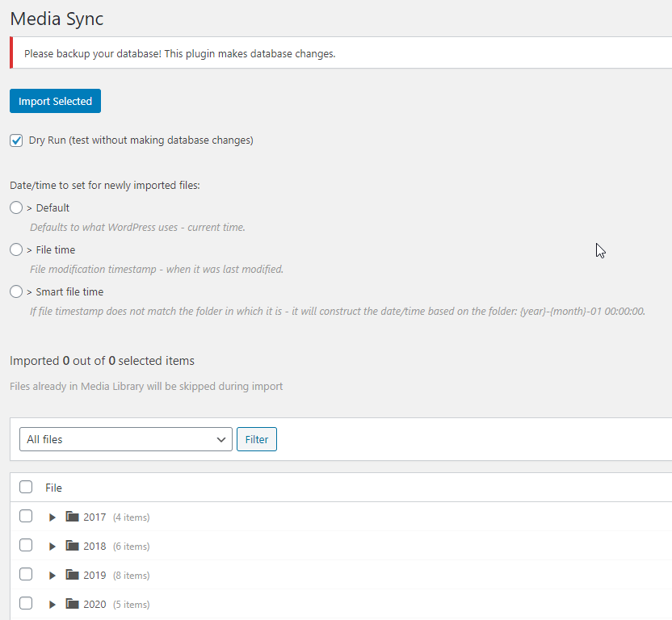Viewport: 672px width, 620px height.
Task: Click the Import Selected button
Action: [55, 101]
